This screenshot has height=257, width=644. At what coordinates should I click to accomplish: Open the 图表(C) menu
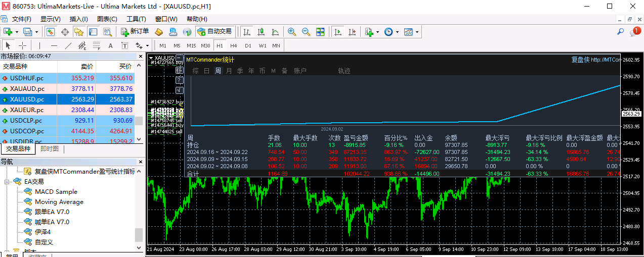tap(107, 19)
